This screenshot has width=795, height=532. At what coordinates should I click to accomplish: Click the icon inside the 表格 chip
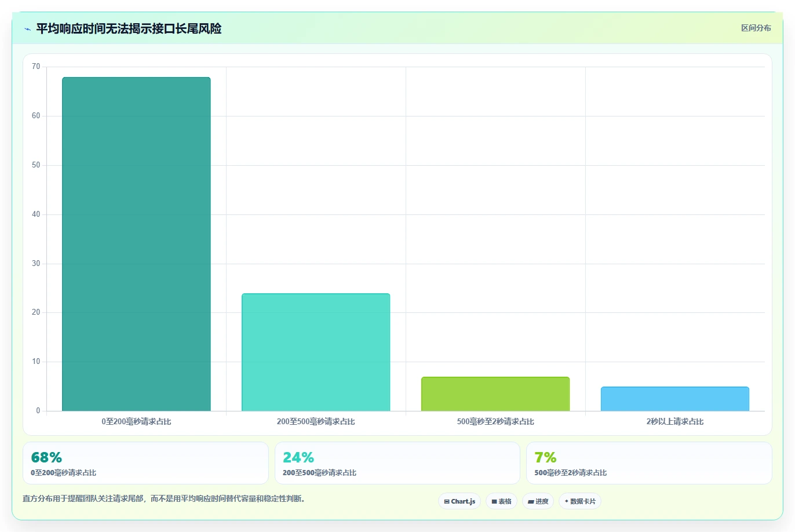494,502
